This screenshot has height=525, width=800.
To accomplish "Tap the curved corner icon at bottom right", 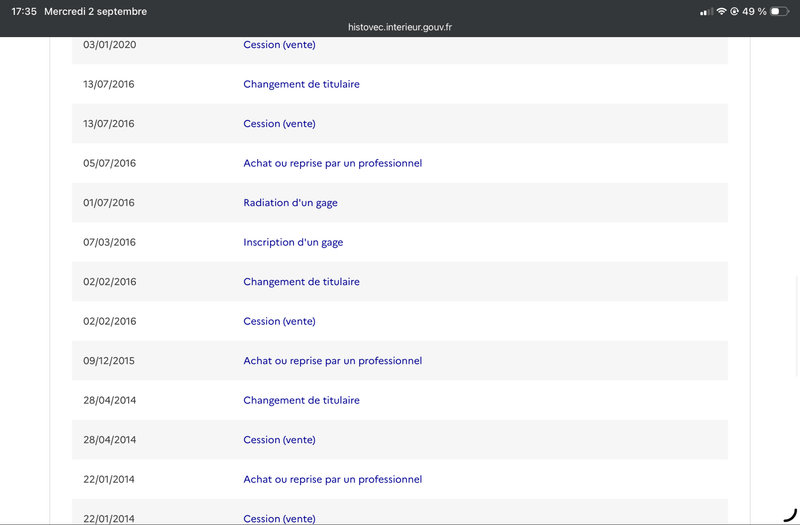I will click(790, 515).
